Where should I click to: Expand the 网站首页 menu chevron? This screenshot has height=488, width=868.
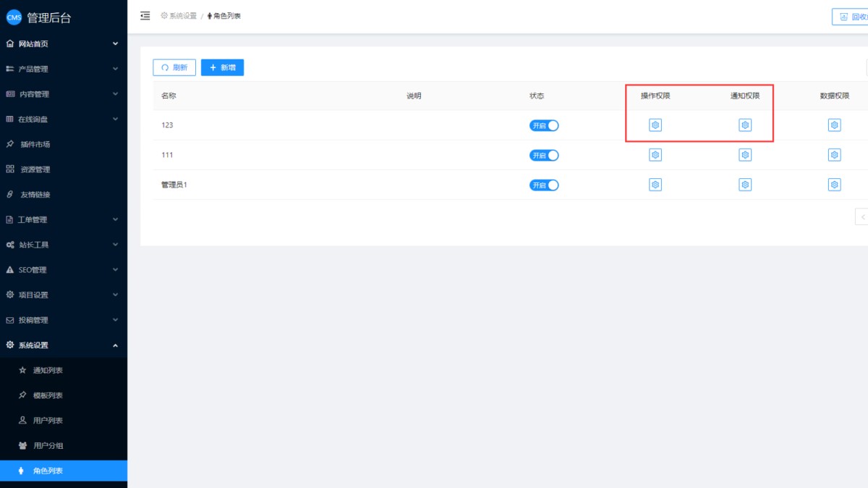[115, 43]
